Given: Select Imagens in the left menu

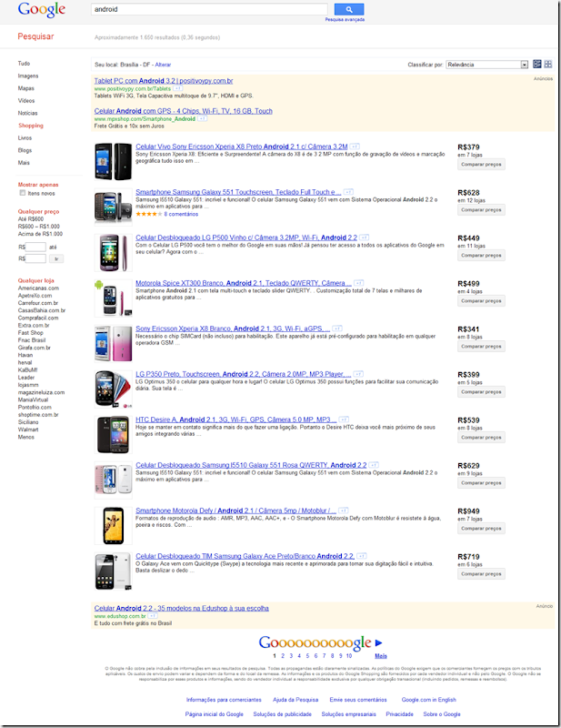Looking at the screenshot, I should [x=28, y=76].
